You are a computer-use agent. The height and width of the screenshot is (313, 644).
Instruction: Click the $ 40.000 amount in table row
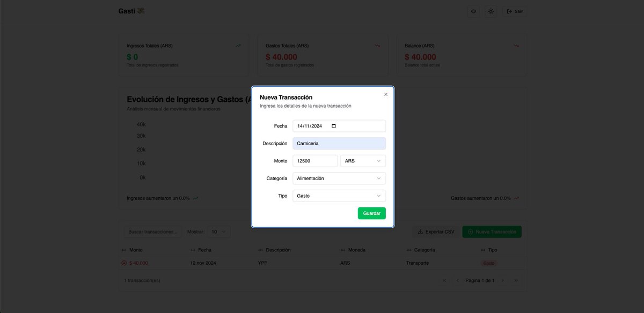pos(138,263)
